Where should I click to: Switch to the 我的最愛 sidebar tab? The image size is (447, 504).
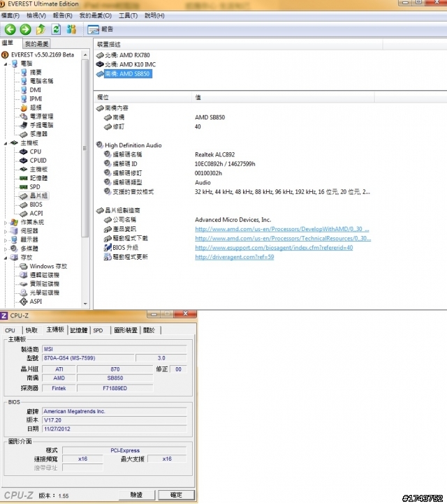(x=36, y=44)
